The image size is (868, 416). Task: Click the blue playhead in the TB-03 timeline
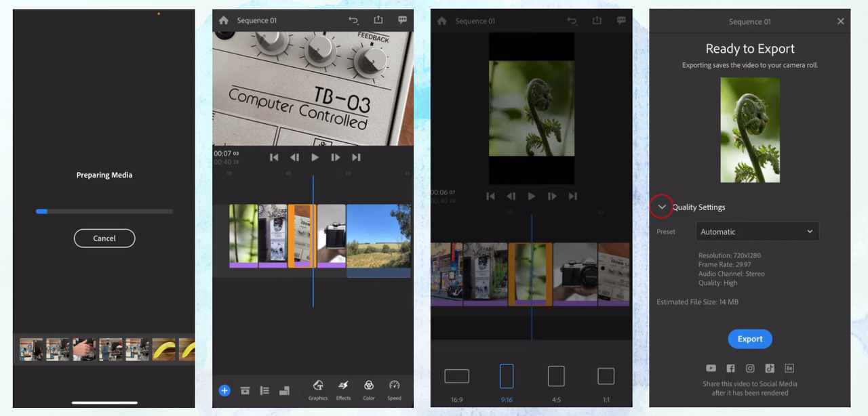pos(313,241)
